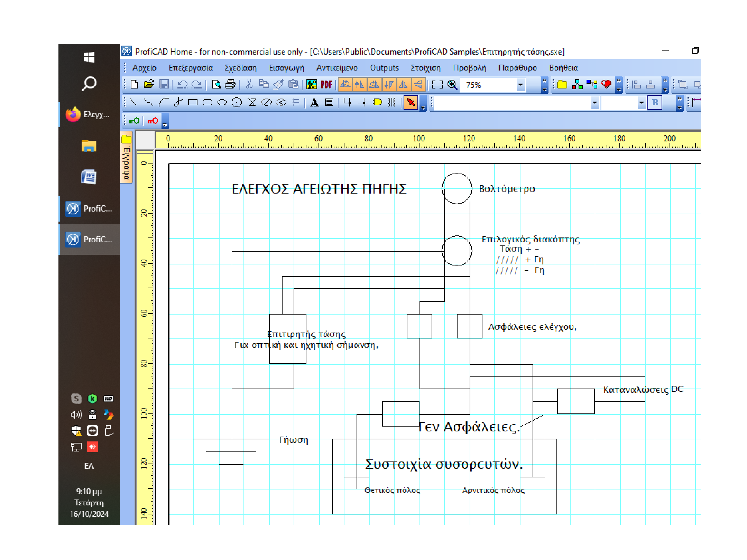
Task: Toggle the Bold formatting button
Action: [655, 102]
